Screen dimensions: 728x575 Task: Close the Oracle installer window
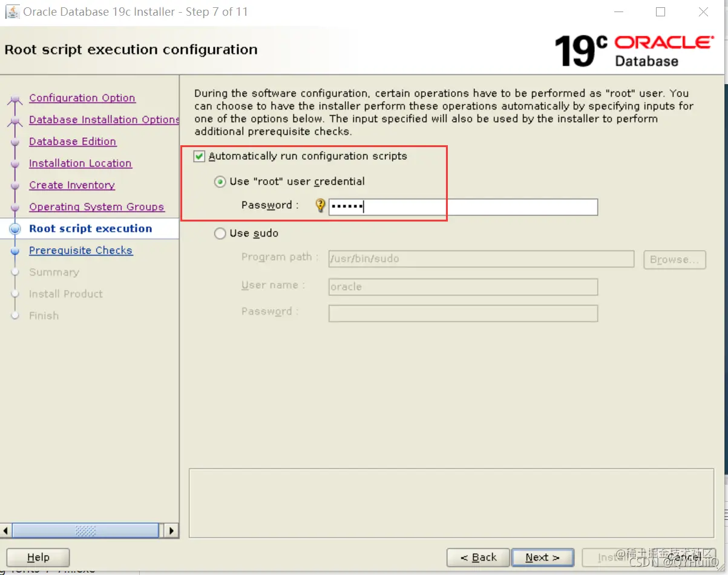tap(703, 12)
